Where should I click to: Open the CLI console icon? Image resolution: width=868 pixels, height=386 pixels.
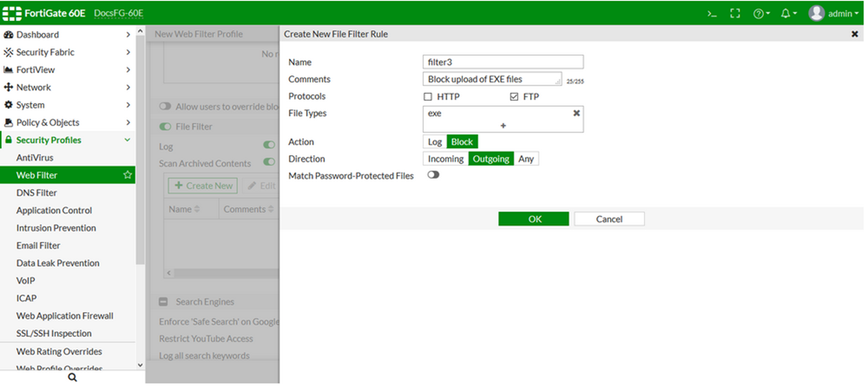point(712,14)
